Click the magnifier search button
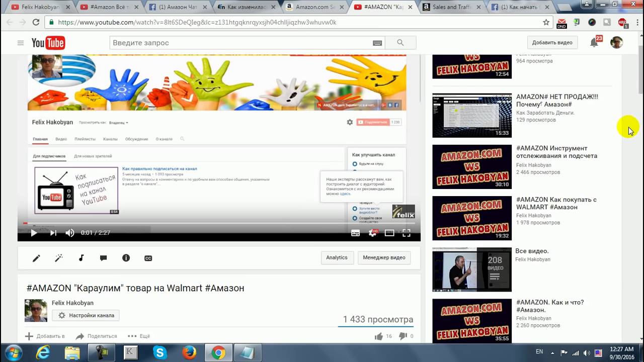 coord(400,43)
